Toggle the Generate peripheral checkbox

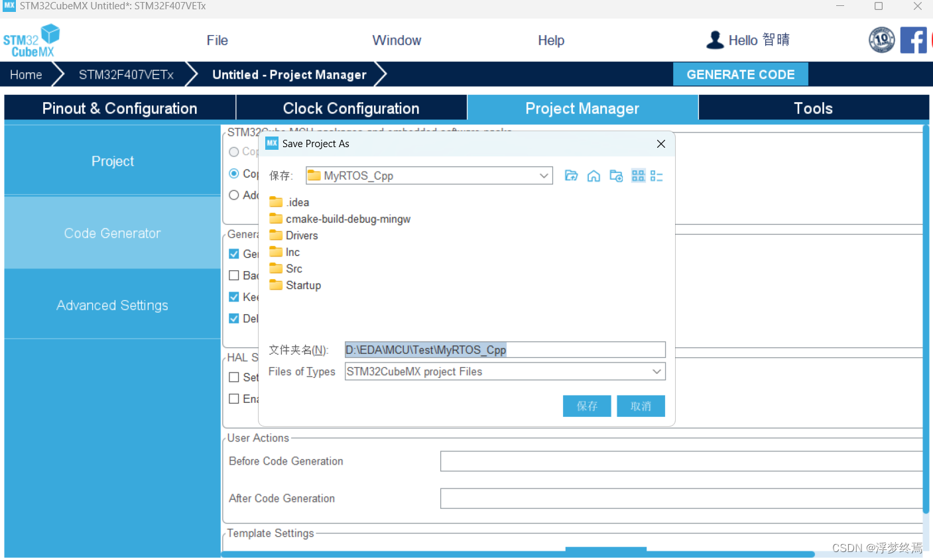point(233,254)
